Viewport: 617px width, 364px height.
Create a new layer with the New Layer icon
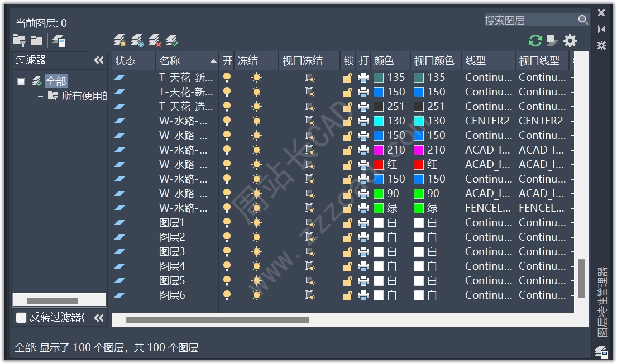120,40
